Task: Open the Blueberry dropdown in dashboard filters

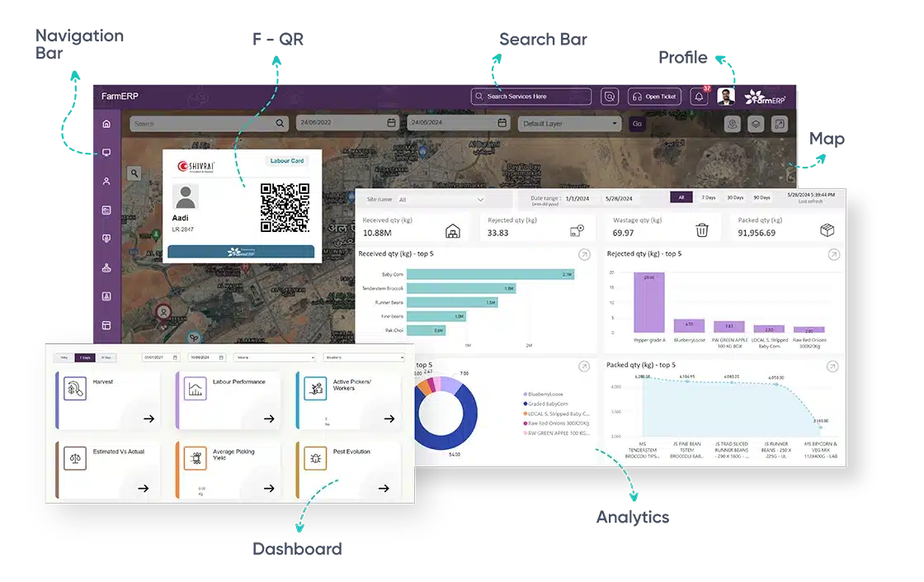Action: coord(364,357)
